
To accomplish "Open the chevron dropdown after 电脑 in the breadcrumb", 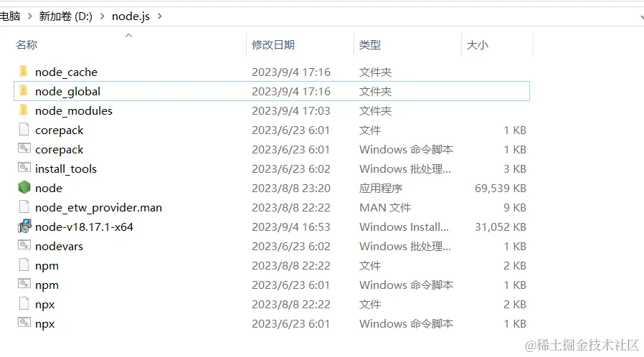I will click(29, 16).
